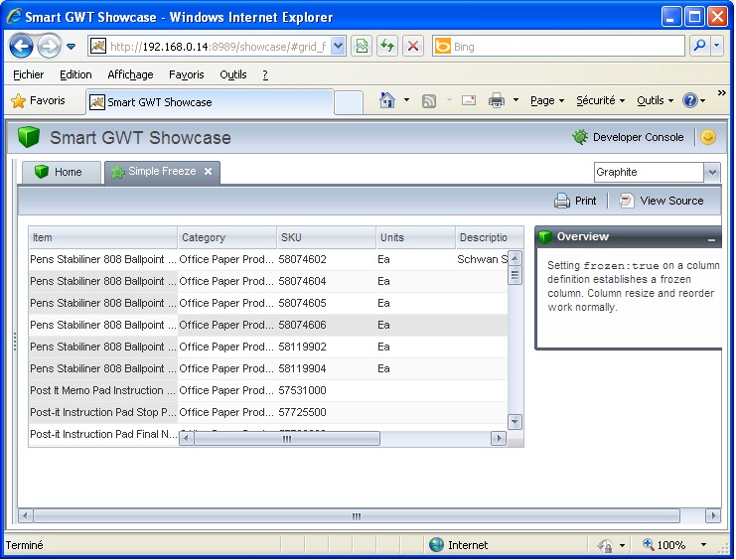
Task: Select the row with SKU 58074606
Action: click(303, 326)
